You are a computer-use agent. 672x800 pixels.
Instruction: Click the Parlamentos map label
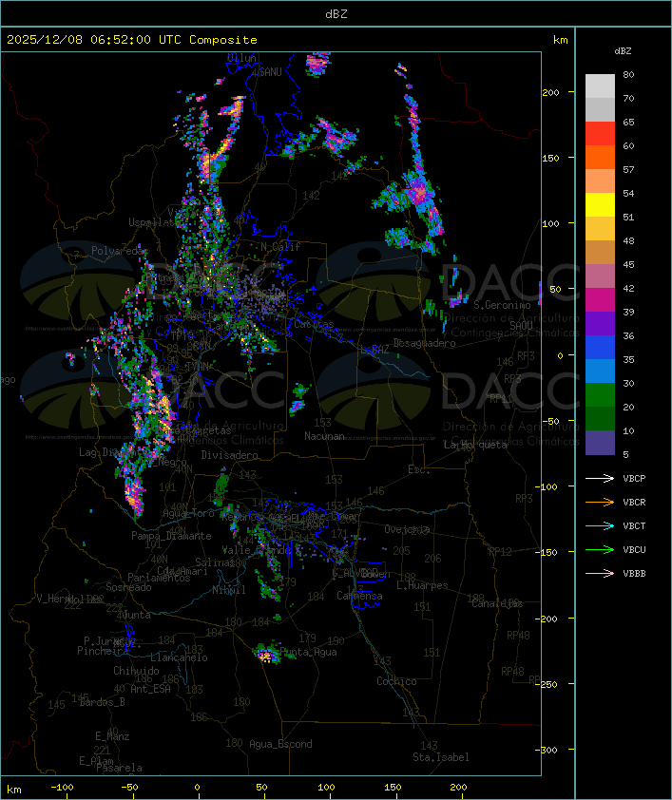click(159, 578)
